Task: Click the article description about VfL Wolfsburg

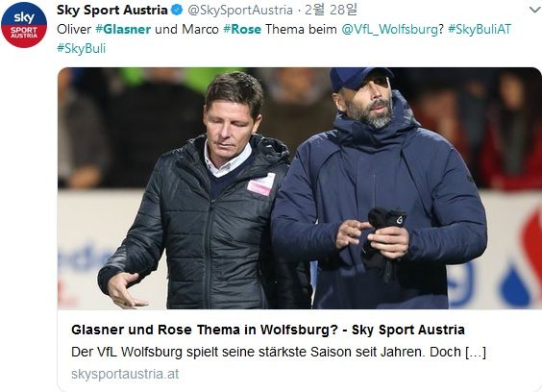Action: [279, 352]
